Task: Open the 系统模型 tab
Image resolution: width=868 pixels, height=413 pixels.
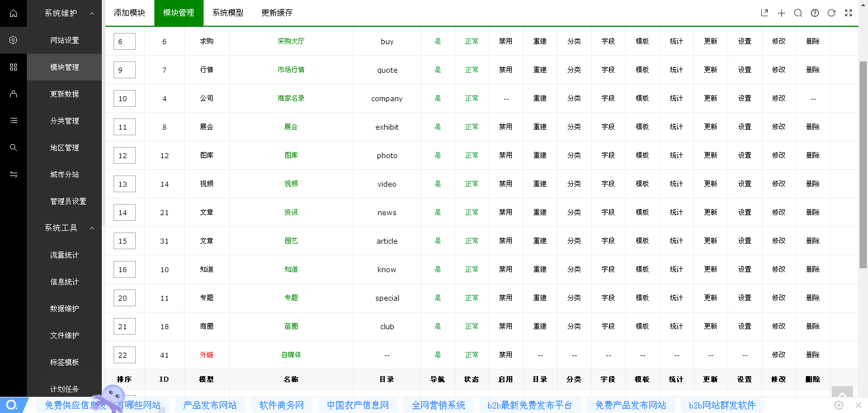Action: 228,13
